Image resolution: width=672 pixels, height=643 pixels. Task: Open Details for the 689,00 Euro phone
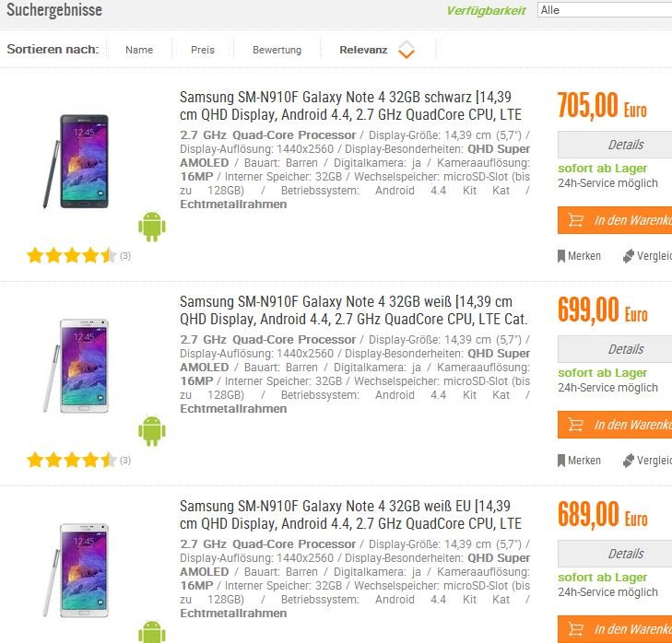(x=615, y=554)
